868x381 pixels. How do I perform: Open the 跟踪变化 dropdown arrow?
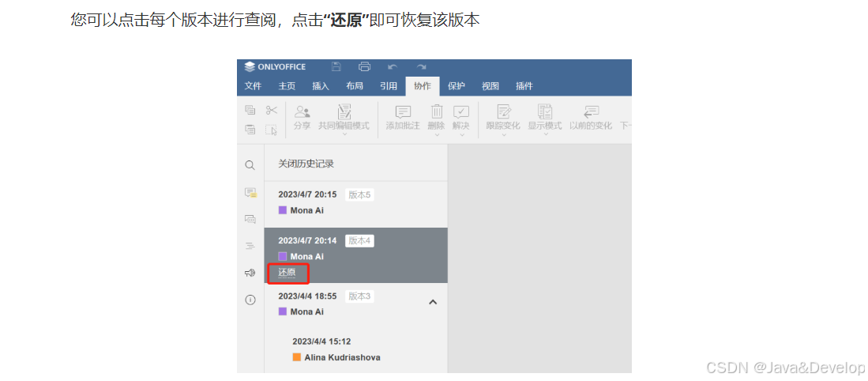503,134
